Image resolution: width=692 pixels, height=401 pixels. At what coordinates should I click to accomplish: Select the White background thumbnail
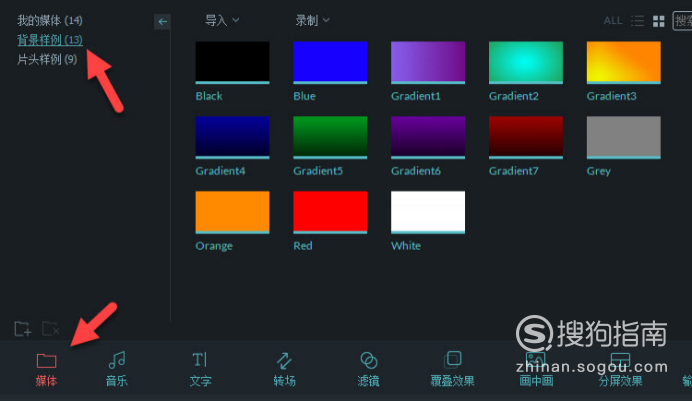click(428, 212)
